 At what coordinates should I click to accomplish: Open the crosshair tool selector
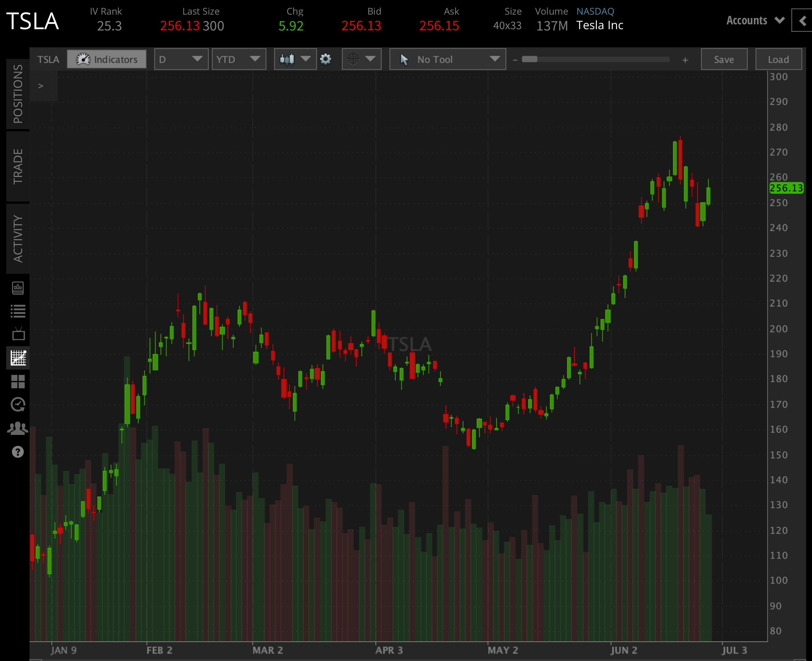tap(361, 59)
